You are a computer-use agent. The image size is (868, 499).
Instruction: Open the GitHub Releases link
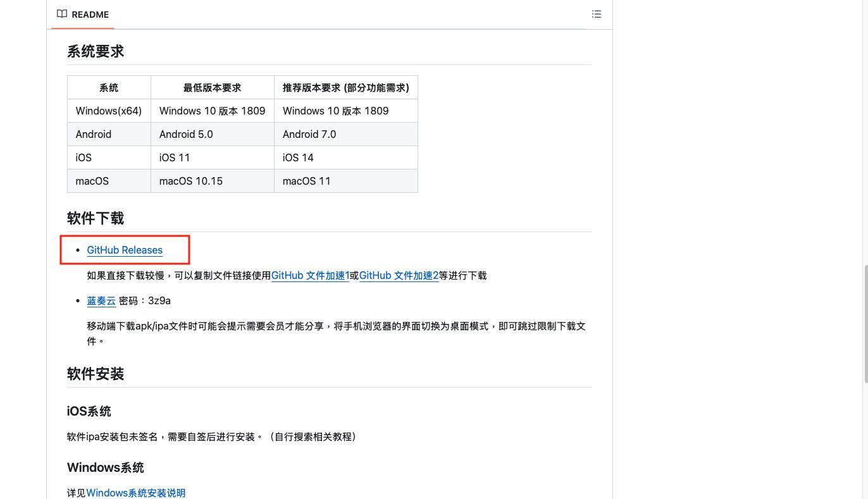pos(125,250)
